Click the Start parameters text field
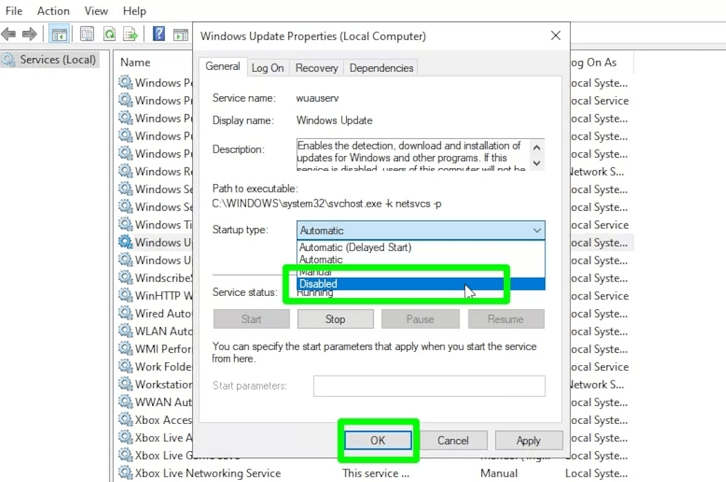 point(429,386)
